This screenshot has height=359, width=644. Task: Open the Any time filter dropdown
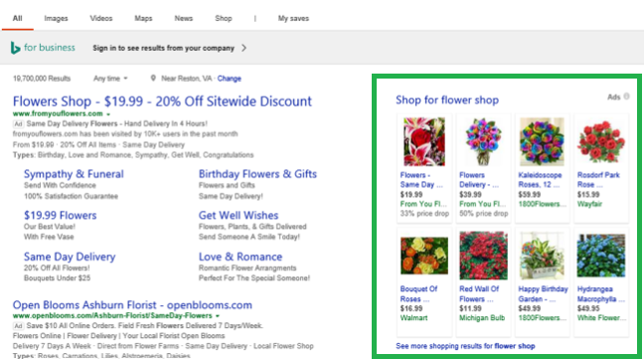click(x=110, y=78)
